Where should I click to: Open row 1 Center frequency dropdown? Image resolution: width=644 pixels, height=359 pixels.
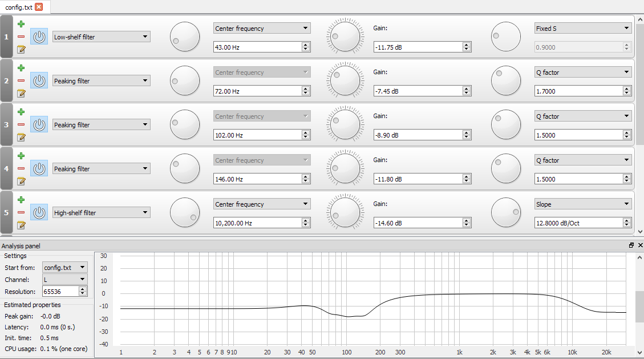tap(262, 28)
